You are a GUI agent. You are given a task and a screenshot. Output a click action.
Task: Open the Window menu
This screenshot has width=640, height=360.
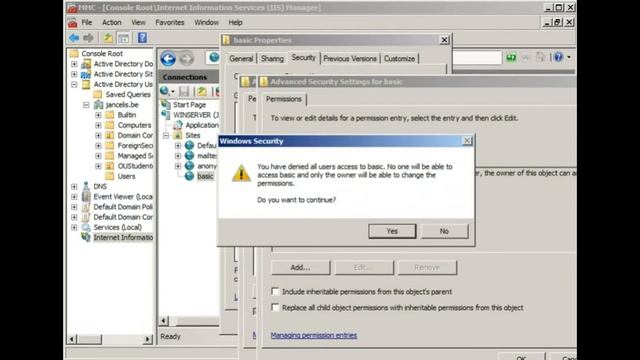pyautogui.click(x=206, y=22)
